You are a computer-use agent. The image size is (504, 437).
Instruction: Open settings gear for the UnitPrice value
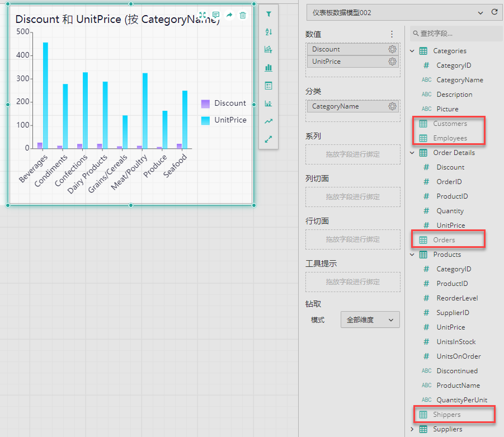(392, 62)
